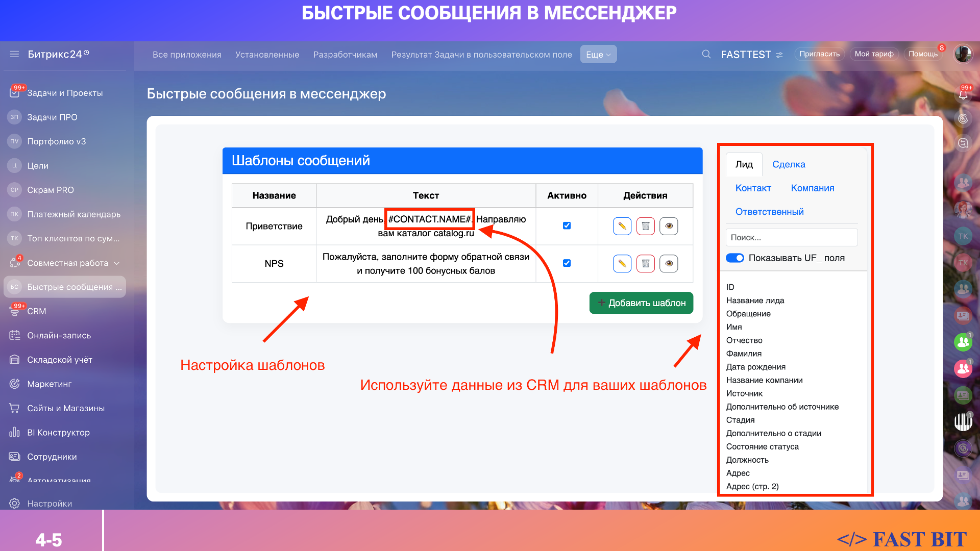The height and width of the screenshot is (551, 980).
Task: Toggle the Показывать UF_ поля switch
Action: click(734, 258)
